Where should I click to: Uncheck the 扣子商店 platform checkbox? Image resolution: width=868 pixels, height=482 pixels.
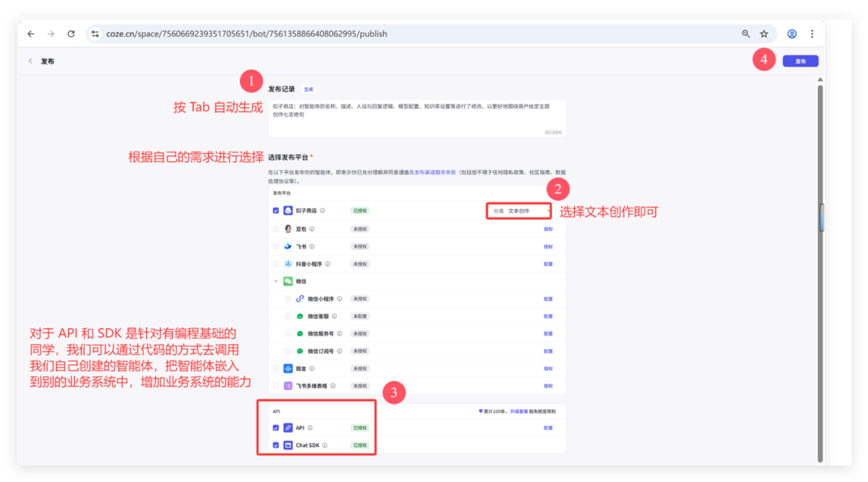[276, 210]
